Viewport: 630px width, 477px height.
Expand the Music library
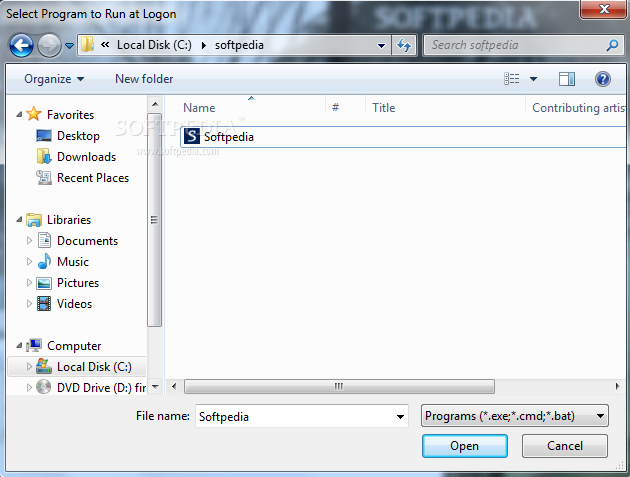pyautogui.click(x=29, y=262)
